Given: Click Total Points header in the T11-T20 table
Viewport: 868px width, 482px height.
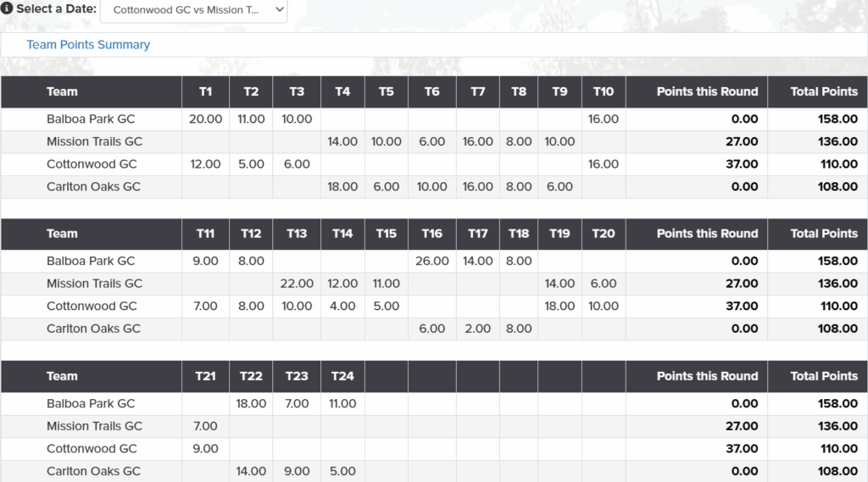Looking at the screenshot, I should 823,234.
